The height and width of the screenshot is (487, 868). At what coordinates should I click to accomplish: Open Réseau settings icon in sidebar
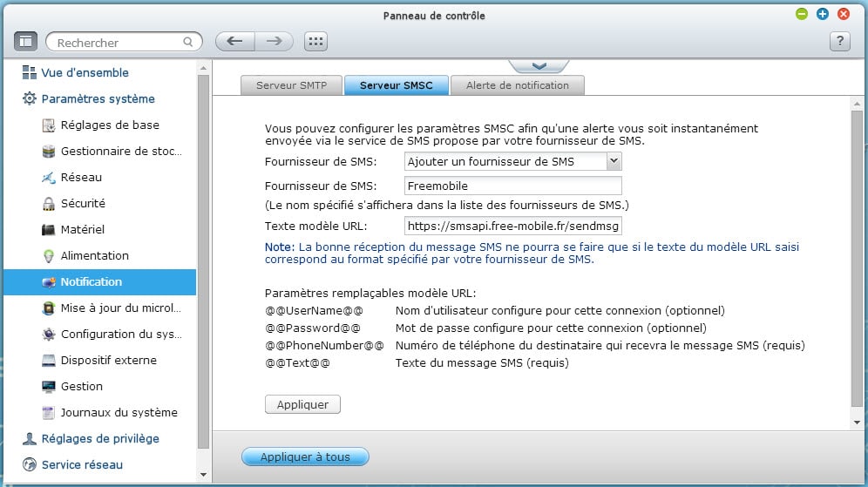pos(50,178)
